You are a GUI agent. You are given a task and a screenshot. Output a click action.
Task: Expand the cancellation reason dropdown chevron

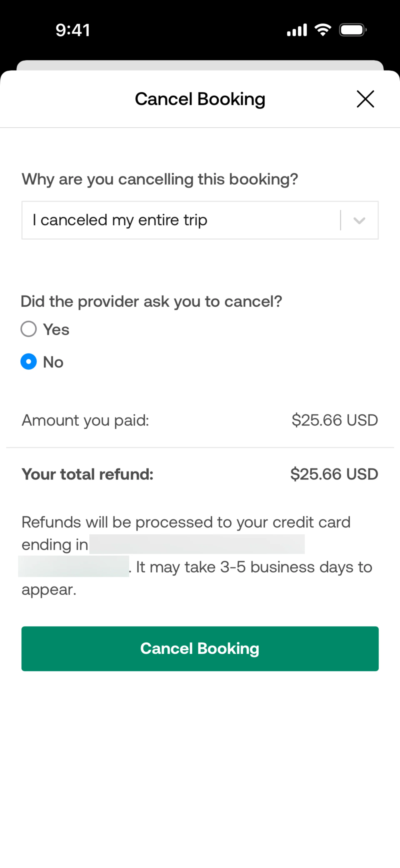tap(359, 220)
